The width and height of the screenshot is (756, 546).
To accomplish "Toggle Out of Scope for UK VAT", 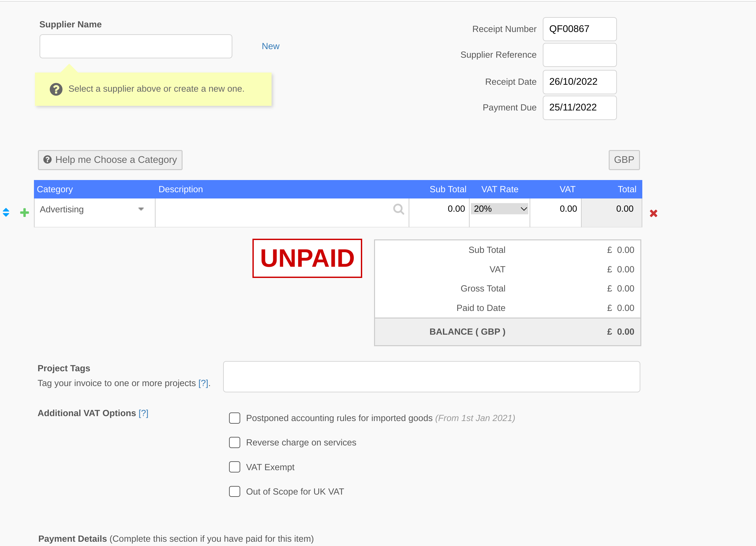I will 235,491.
